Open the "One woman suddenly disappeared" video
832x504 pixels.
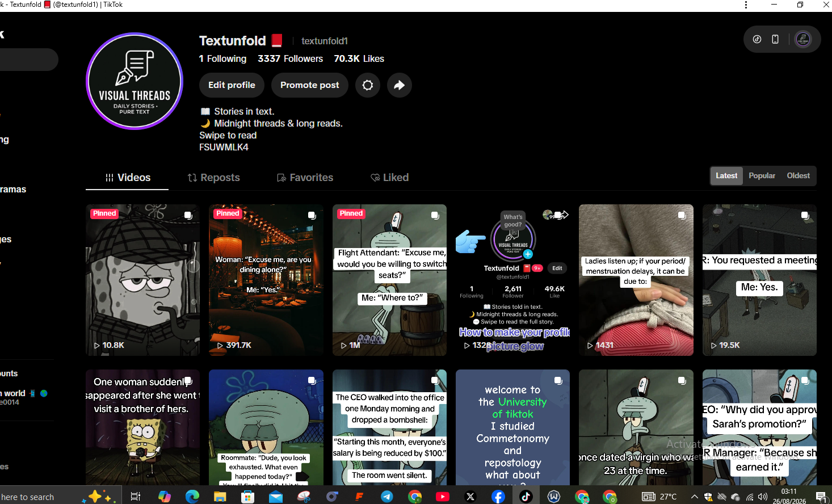pos(142,427)
